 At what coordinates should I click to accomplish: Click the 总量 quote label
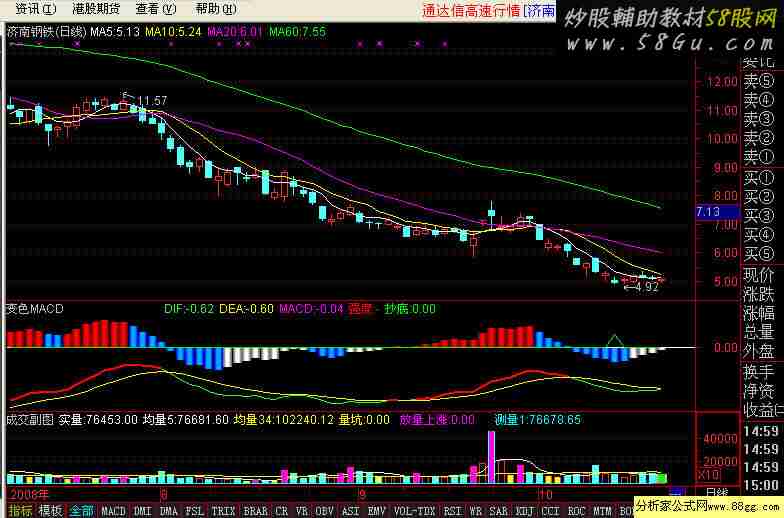(x=758, y=332)
